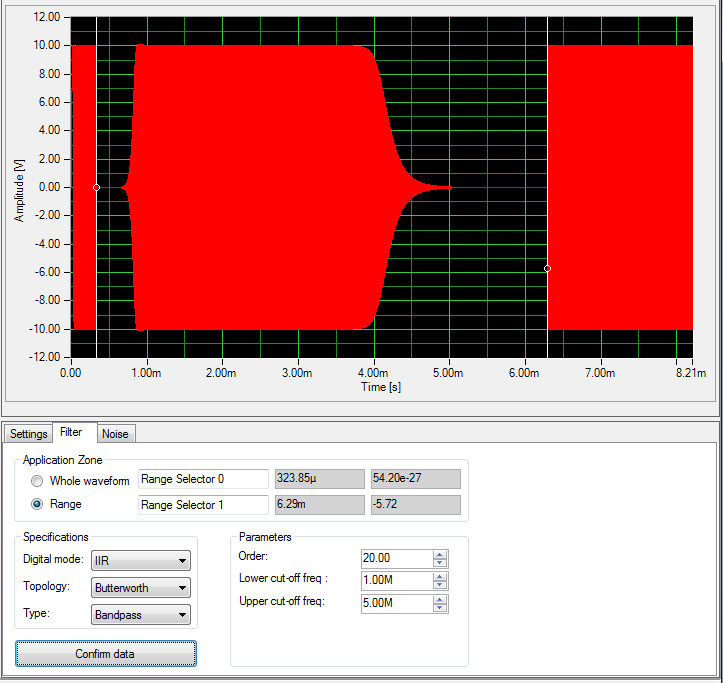Increase Order with the up arrow
Image resolution: width=723 pixels, height=683 pixels.
(440, 555)
